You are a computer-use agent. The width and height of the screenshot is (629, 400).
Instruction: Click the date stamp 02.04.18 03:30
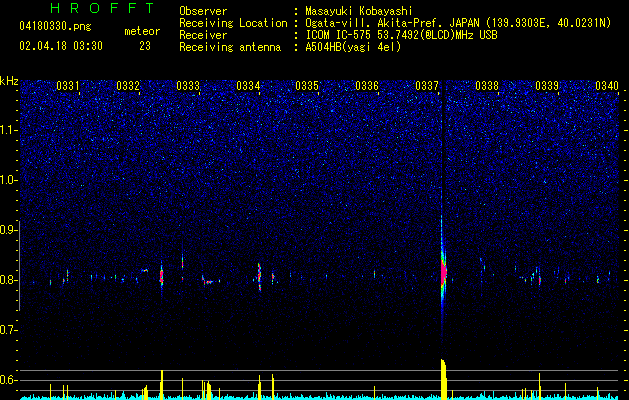click(61, 46)
